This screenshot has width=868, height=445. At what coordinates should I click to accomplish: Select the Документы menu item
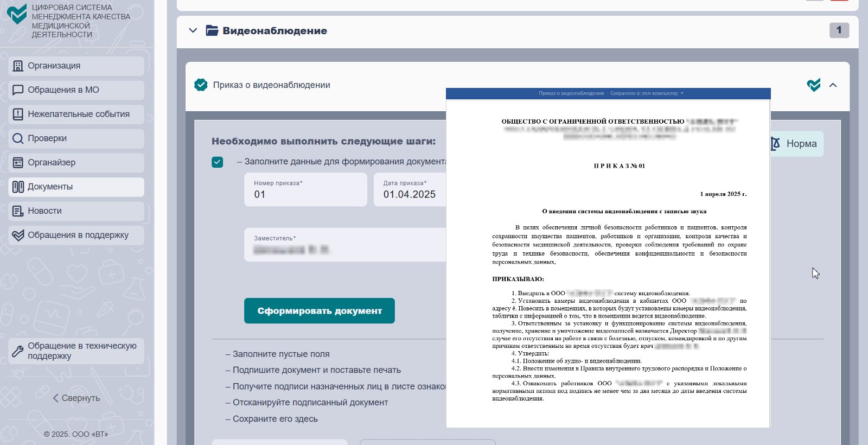pos(76,187)
